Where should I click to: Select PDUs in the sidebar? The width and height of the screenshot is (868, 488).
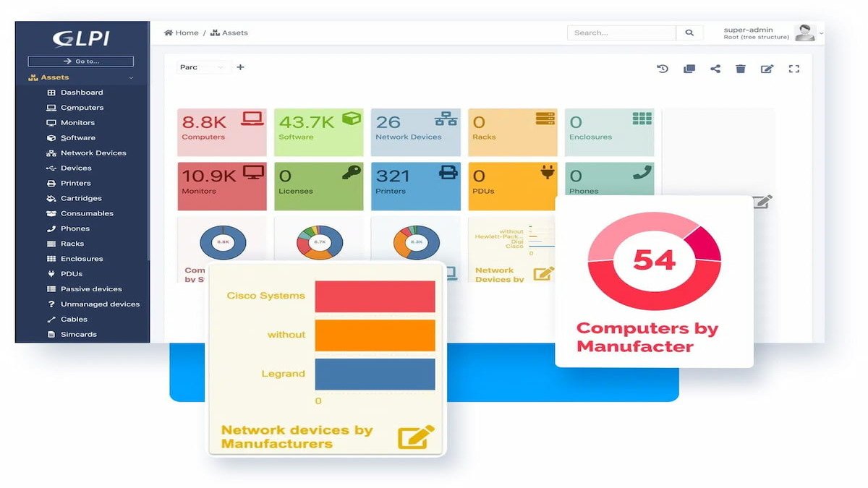click(x=72, y=274)
